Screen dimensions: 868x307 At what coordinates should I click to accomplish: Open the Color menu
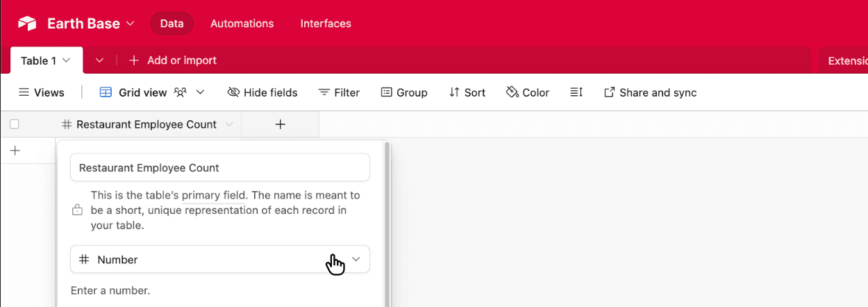tap(528, 92)
